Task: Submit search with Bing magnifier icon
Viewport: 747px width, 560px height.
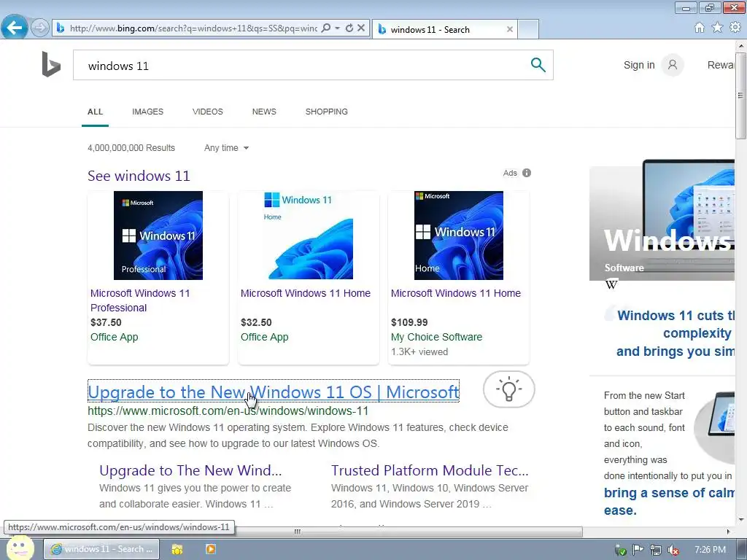Action: [538, 65]
